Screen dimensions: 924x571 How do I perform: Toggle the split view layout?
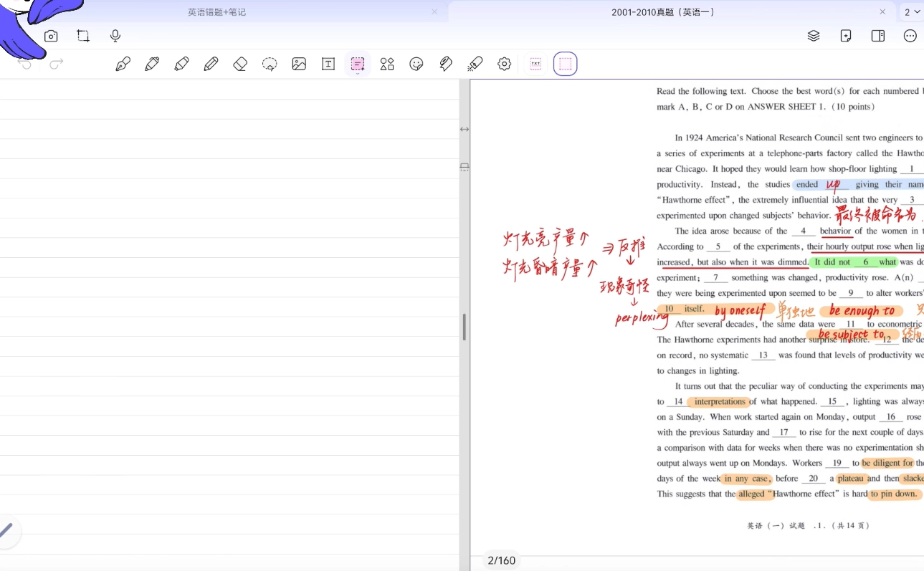(x=877, y=36)
